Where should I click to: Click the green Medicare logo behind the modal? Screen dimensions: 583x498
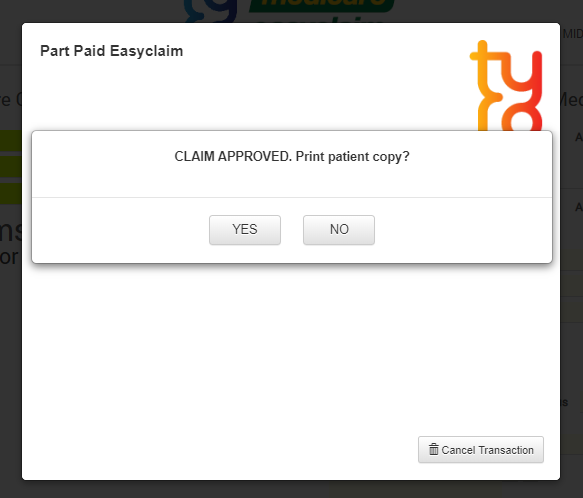point(322,6)
